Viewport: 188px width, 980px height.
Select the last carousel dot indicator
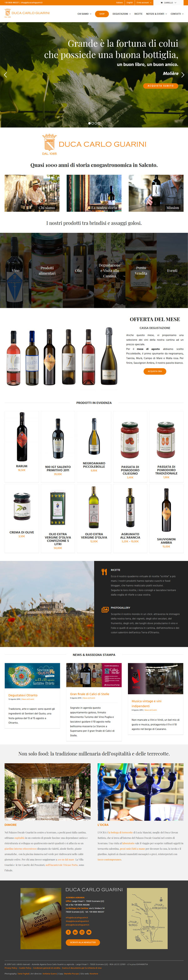tap(99, 123)
